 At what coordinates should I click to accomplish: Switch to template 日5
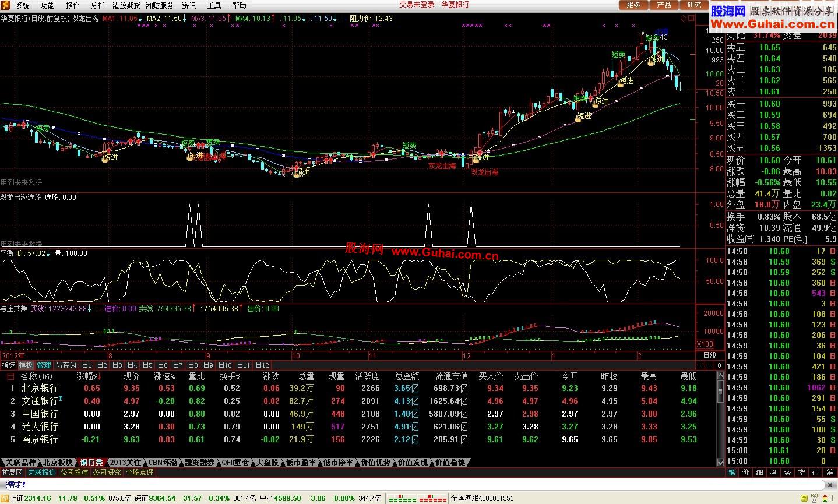(147, 365)
